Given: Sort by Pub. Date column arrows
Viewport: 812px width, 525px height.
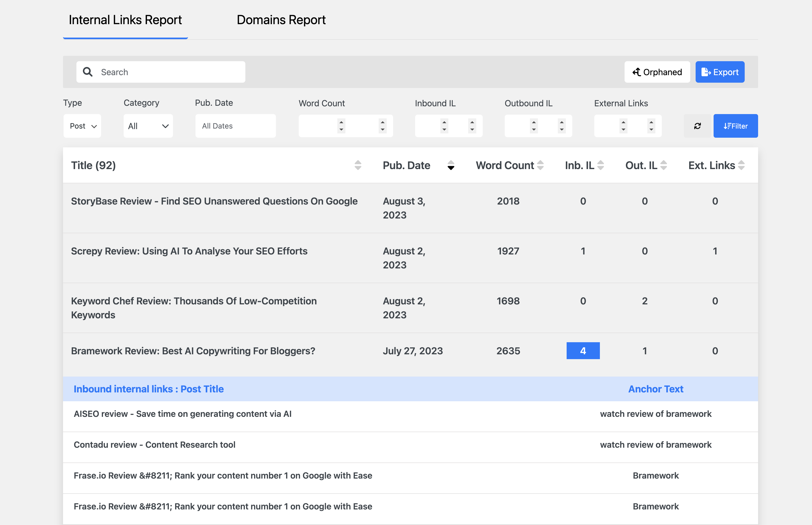Looking at the screenshot, I should click(451, 165).
